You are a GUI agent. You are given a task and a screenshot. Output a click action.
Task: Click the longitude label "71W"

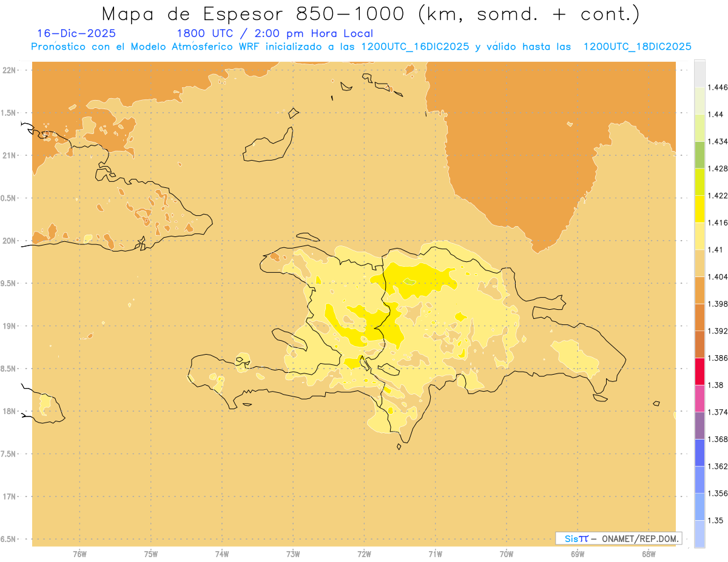[x=435, y=555]
